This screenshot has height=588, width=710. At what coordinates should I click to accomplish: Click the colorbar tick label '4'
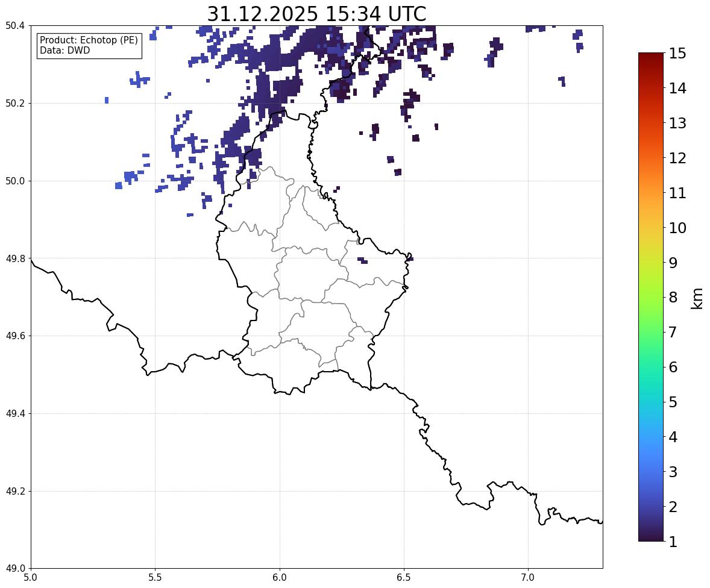673,437
